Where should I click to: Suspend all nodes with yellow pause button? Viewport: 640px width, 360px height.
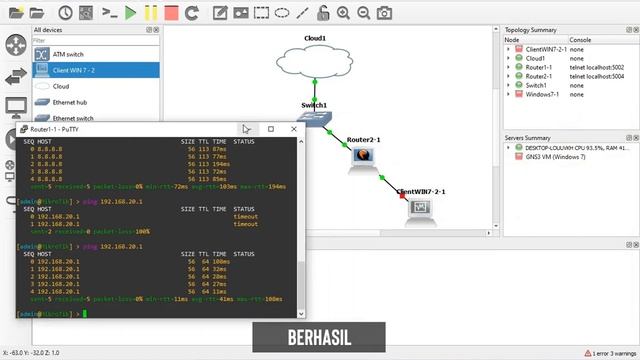pos(151,13)
